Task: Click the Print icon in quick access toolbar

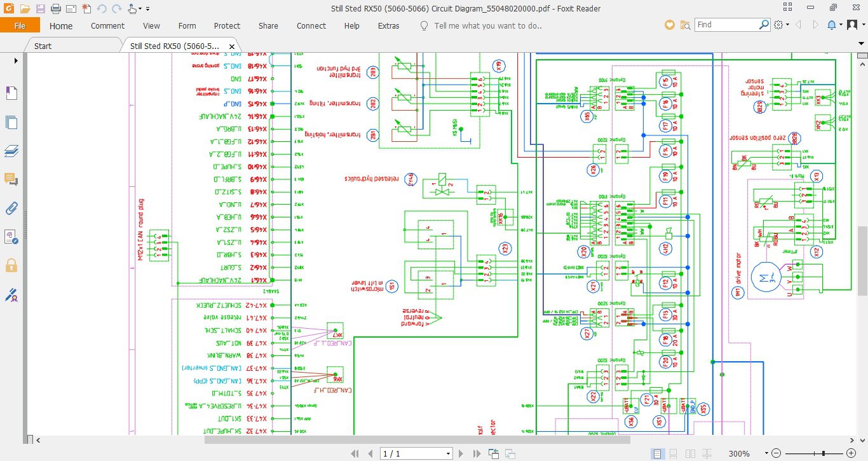Action: [55, 9]
